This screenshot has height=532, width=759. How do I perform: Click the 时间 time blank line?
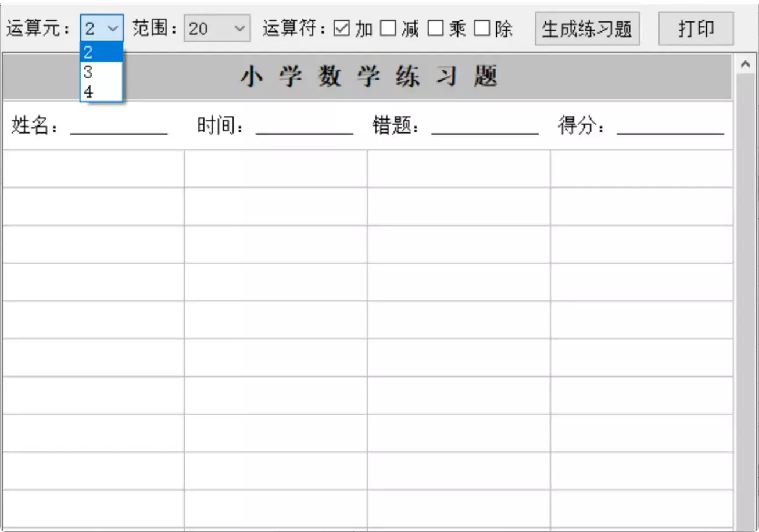pyautogui.click(x=305, y=132)
